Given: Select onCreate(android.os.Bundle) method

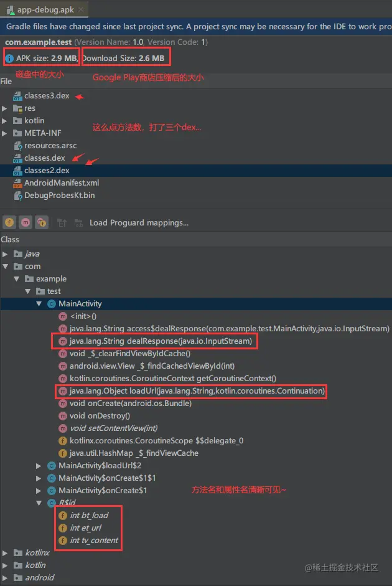Looking at the screenshot, I should (130, 404).
